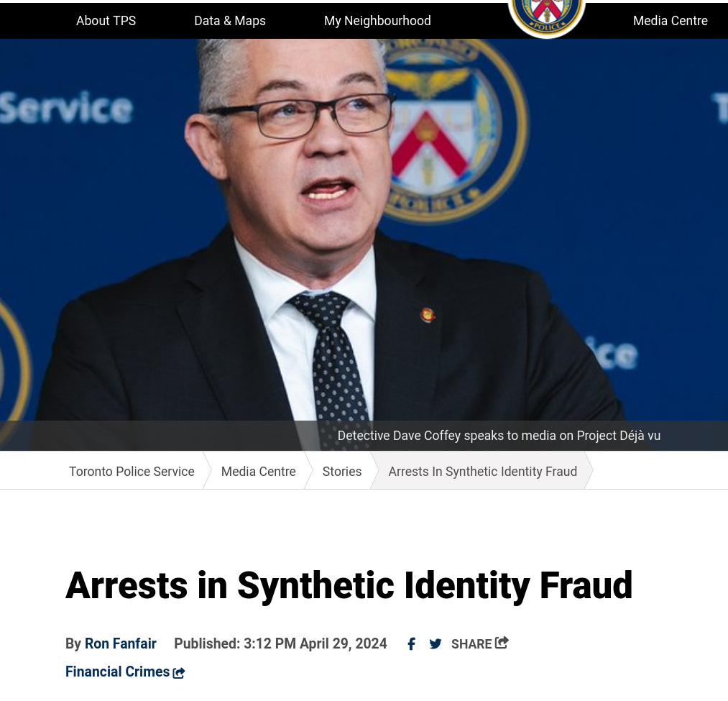The height and width of the screenshot is (701, 728).
Task: Click the published date April 29, 2024
Action: tap(343, 644)
